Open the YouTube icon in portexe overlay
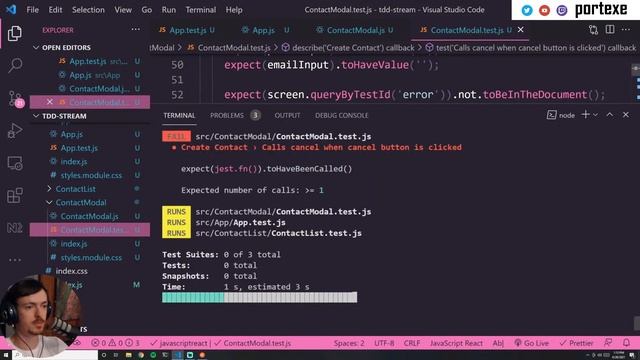The image size is (640, 360). (544, 10)
